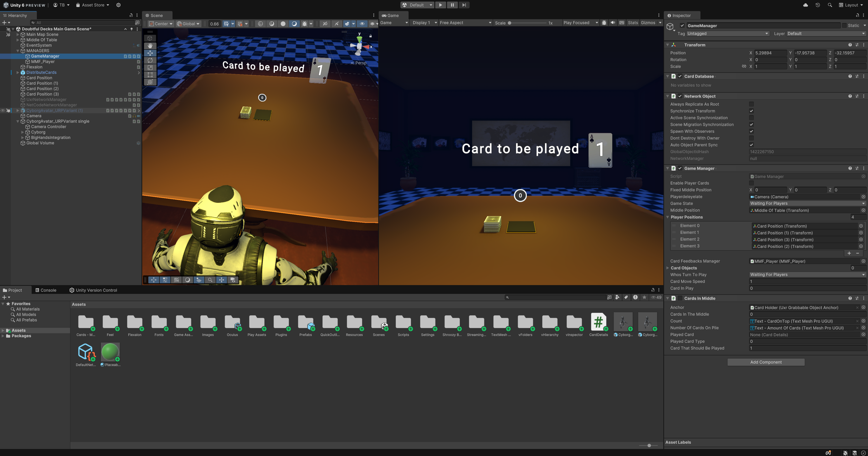Click the Play button
Screen dimensions: 868x456
440,5
